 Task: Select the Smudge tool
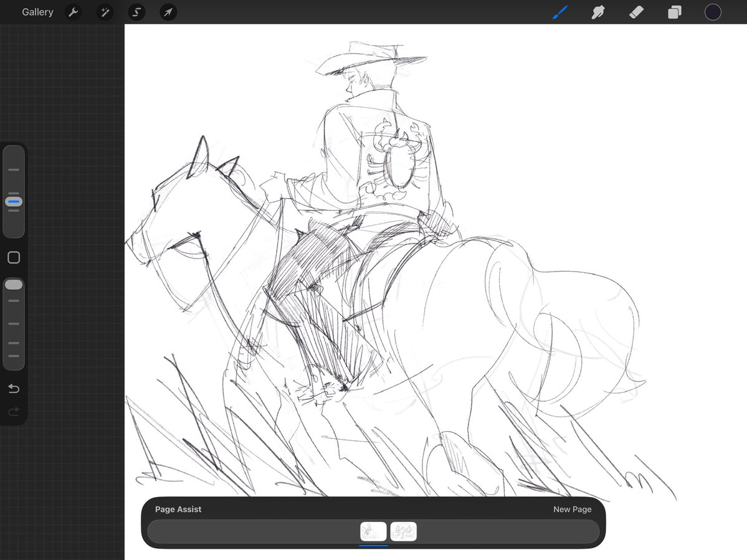point(598,12)
